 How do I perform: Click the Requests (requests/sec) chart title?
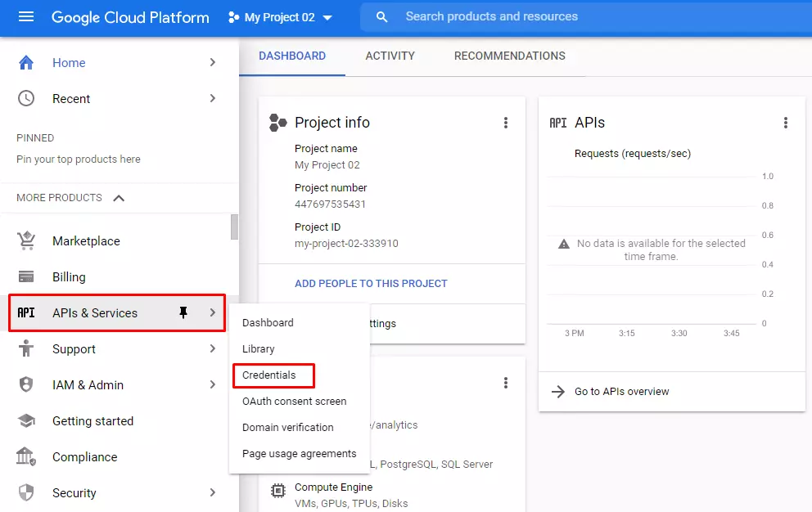[632, 154]
